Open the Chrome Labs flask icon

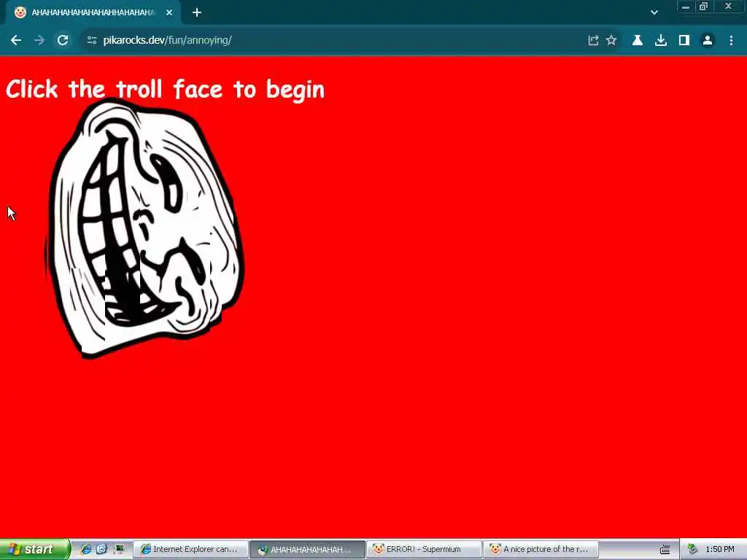(x=638, y=41)
